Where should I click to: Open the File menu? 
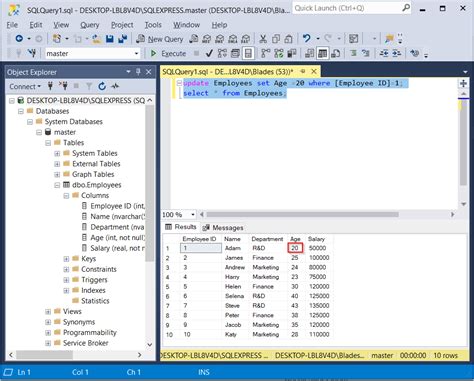(12, 25)
